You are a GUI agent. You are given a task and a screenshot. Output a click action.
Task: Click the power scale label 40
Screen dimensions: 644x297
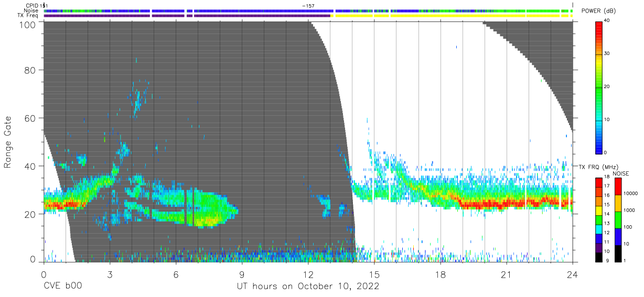click(607, 21)
